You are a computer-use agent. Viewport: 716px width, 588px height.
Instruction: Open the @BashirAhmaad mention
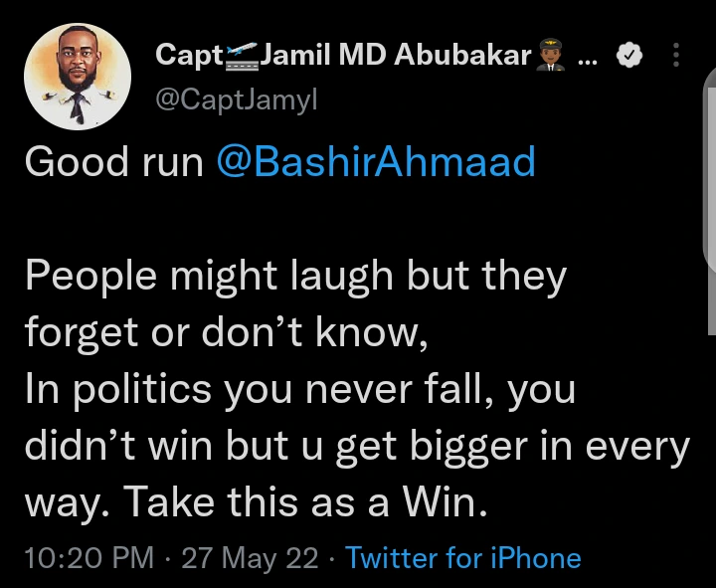point(375,161)
